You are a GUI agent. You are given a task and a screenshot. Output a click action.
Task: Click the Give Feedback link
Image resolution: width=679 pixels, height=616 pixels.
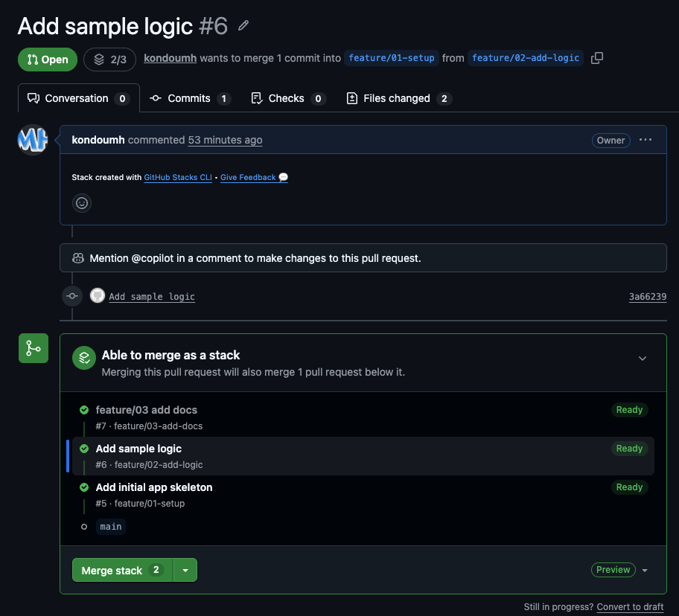[254, 177]
